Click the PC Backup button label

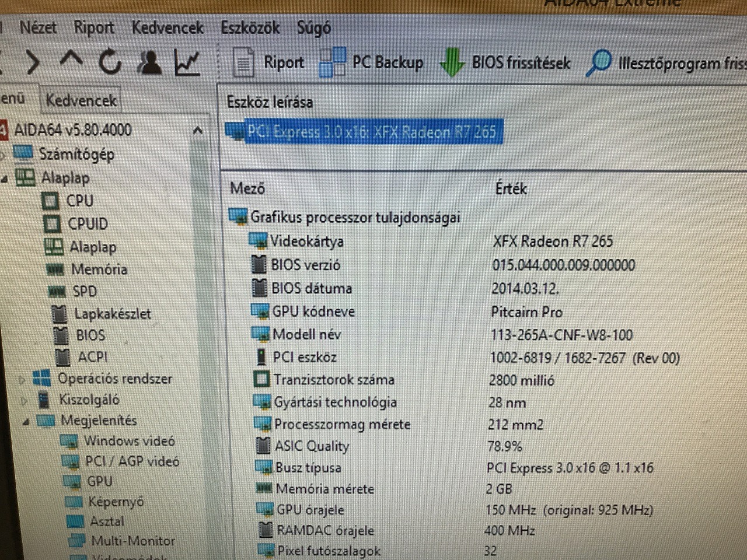(388, 62)
